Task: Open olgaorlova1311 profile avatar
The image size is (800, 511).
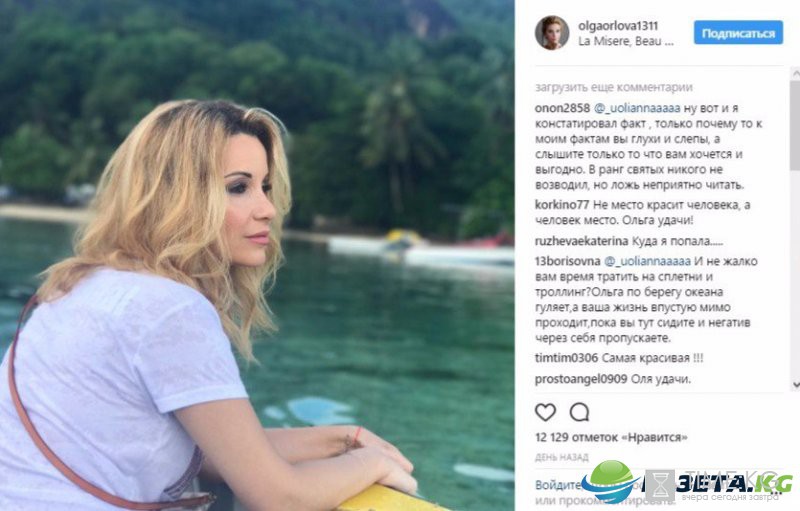Action: [x=552, y=33]
